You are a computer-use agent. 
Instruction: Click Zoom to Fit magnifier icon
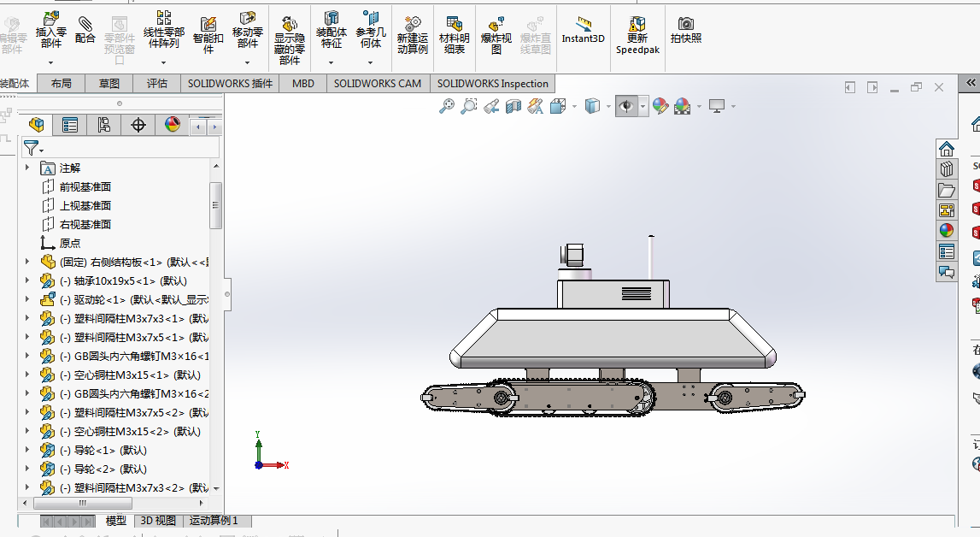pos(446,106)
